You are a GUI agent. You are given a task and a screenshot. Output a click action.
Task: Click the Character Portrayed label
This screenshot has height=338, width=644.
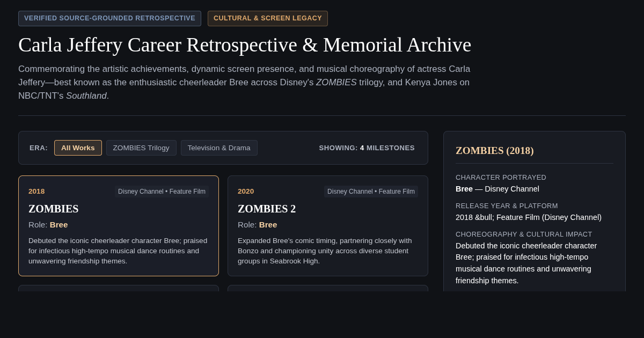[x=501, y=178]
